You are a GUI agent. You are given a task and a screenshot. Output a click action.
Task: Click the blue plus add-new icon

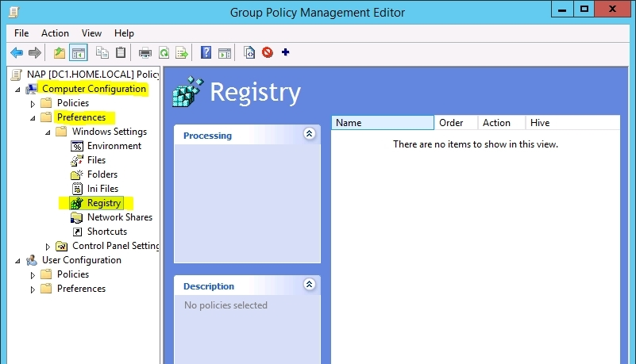(286, 53)
